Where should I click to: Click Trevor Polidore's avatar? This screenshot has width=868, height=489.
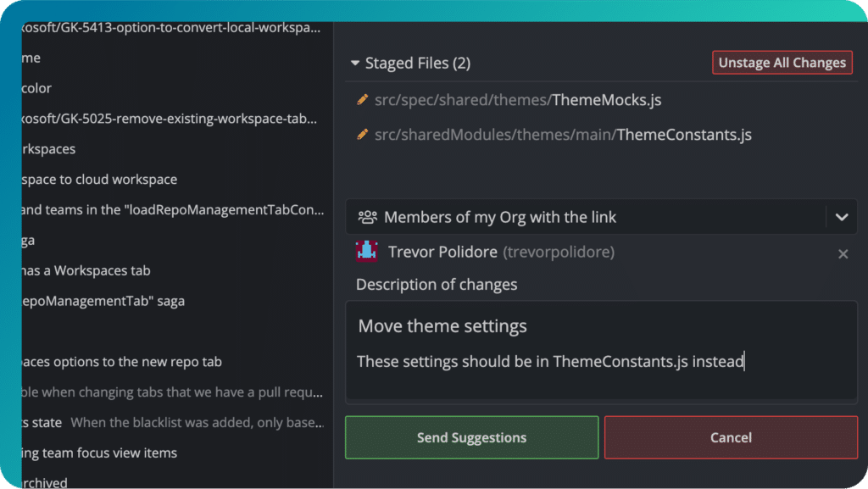click(x=366, y=251)
